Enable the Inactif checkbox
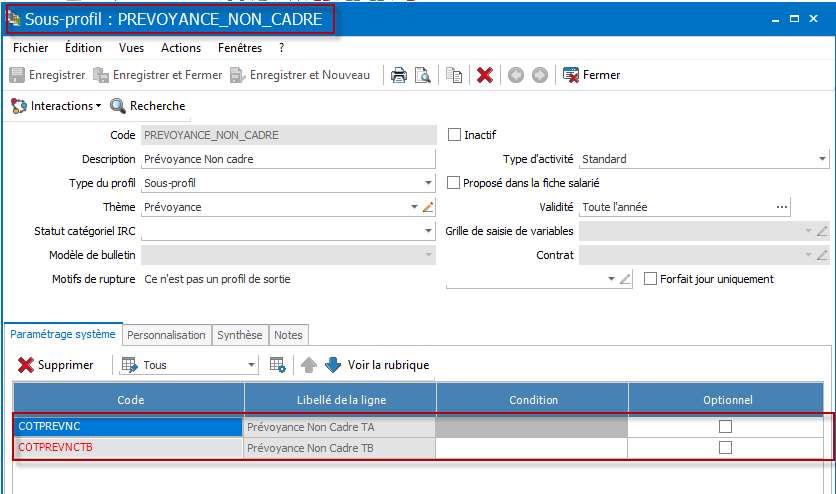This screenshot has width=836, height=494. pos(454,135)
